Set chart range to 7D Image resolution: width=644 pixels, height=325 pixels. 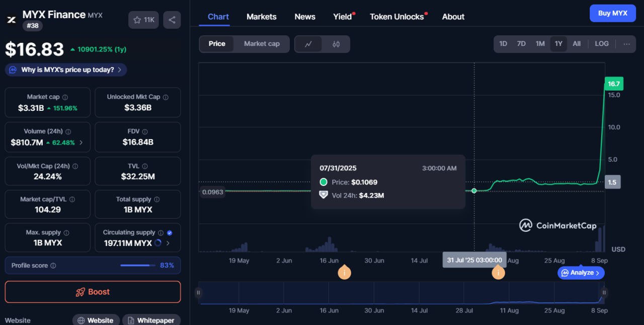tap(521, 44)
